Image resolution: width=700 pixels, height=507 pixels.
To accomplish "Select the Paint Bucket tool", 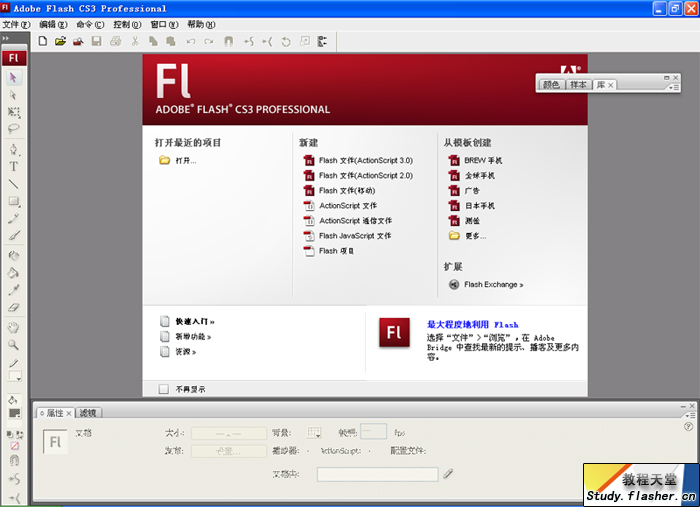I will (x=14, y=273).
